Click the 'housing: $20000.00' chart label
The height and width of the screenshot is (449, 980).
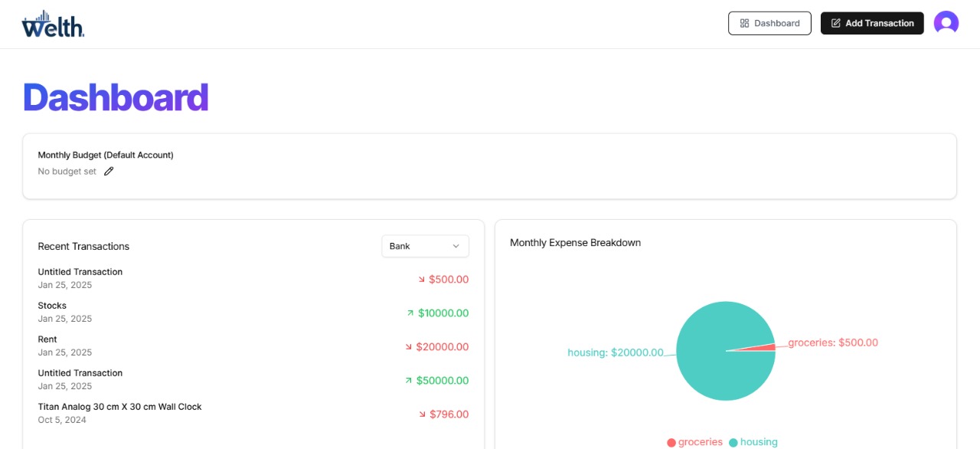[616, 352]
